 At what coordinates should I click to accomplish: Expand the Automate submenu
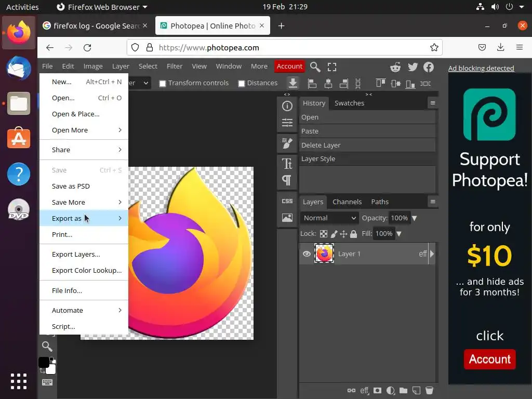pos(84,310)
